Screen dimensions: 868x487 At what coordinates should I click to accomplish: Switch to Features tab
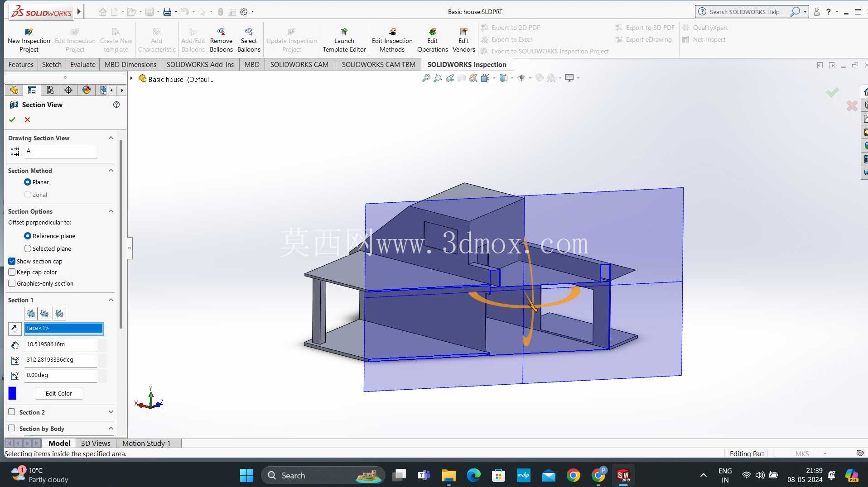(21, 64)
